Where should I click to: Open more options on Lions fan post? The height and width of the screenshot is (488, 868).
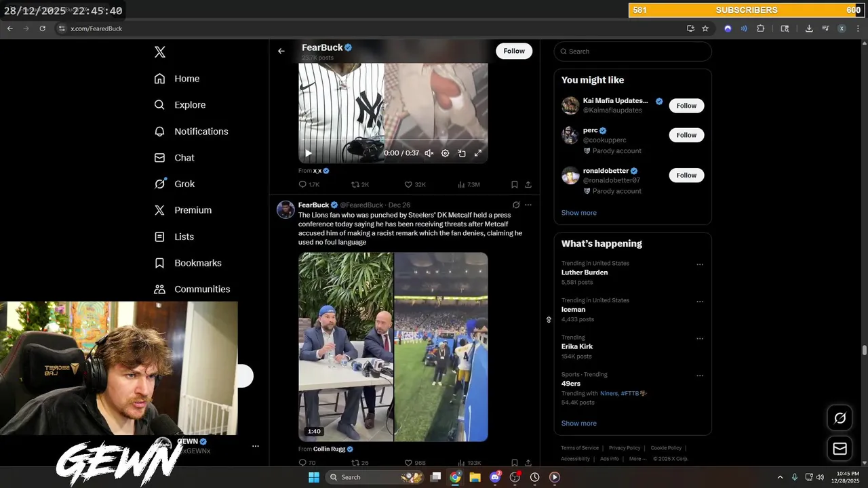[x=528, y=205]
